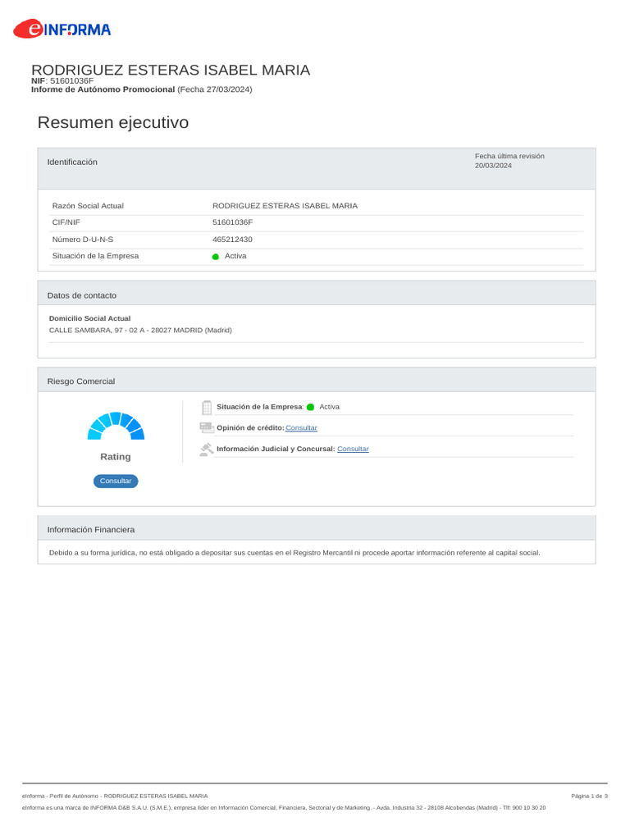Click the Razón Social value RODRIGUEZ ESTERAS ISABEL MARIA
The height and width of the screenshot is (840, 630).
[285, 206]
